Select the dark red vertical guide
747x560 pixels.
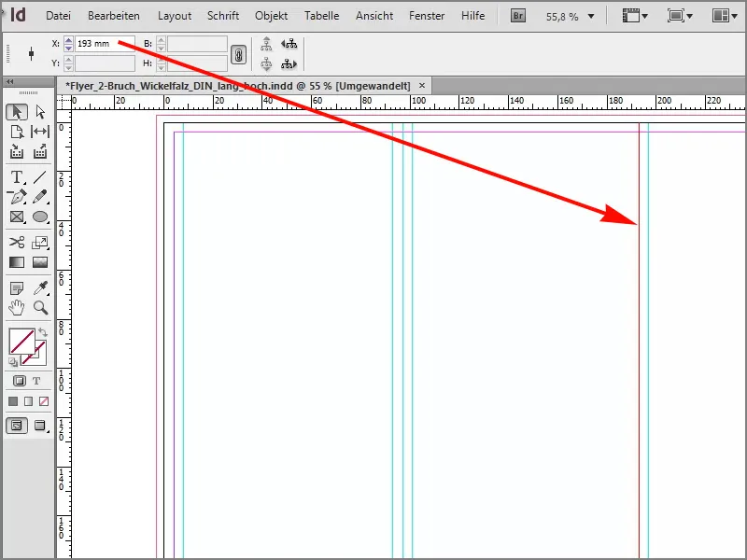point(639,340)
